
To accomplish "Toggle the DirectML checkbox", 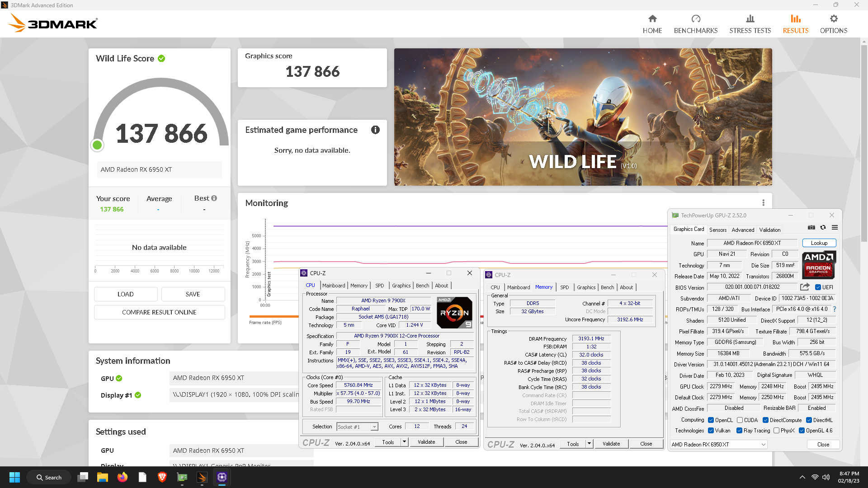I will pyautogui.click(x=809, y=420).
